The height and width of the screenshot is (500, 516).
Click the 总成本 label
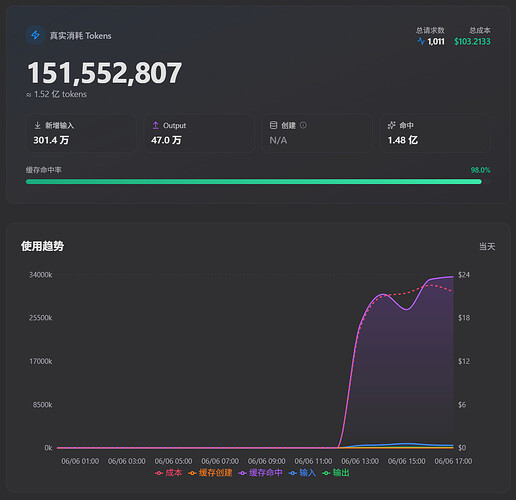click(x=480, y=30)
